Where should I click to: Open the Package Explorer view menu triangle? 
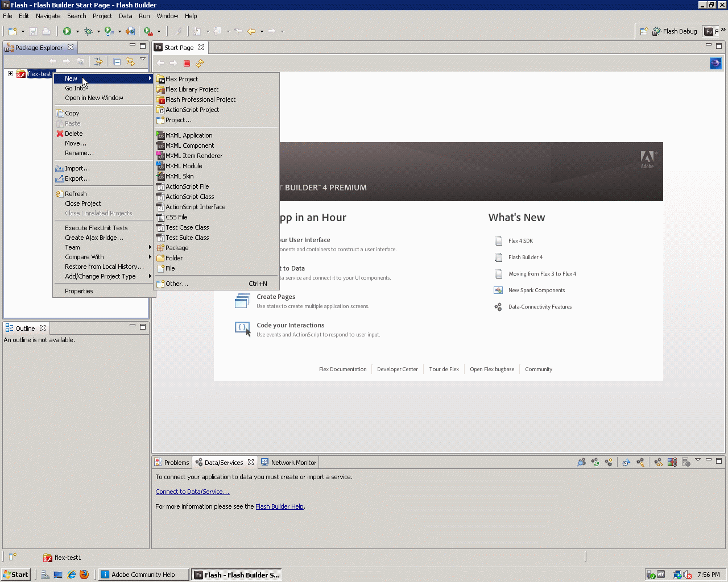143,60
